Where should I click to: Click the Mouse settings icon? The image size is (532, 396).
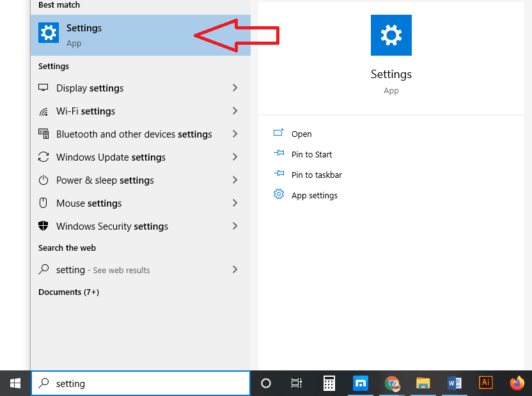point(43,203)
